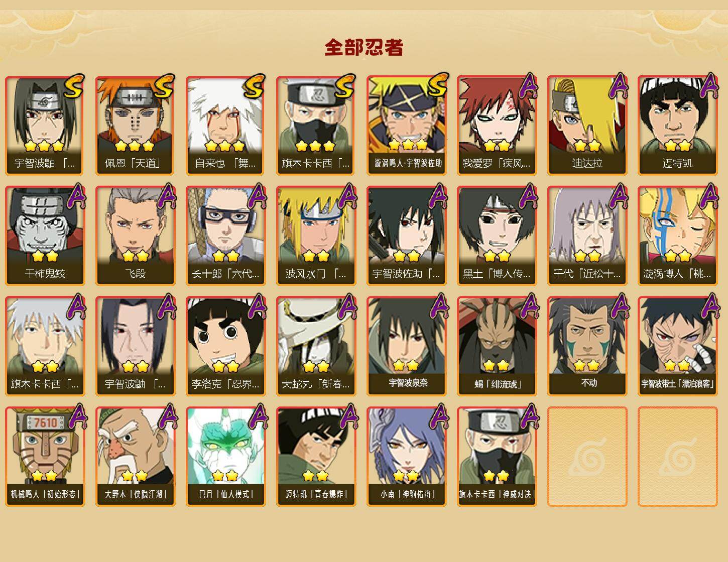Click the S rank badge on 宇智波鼬 card

coord(73,86)
